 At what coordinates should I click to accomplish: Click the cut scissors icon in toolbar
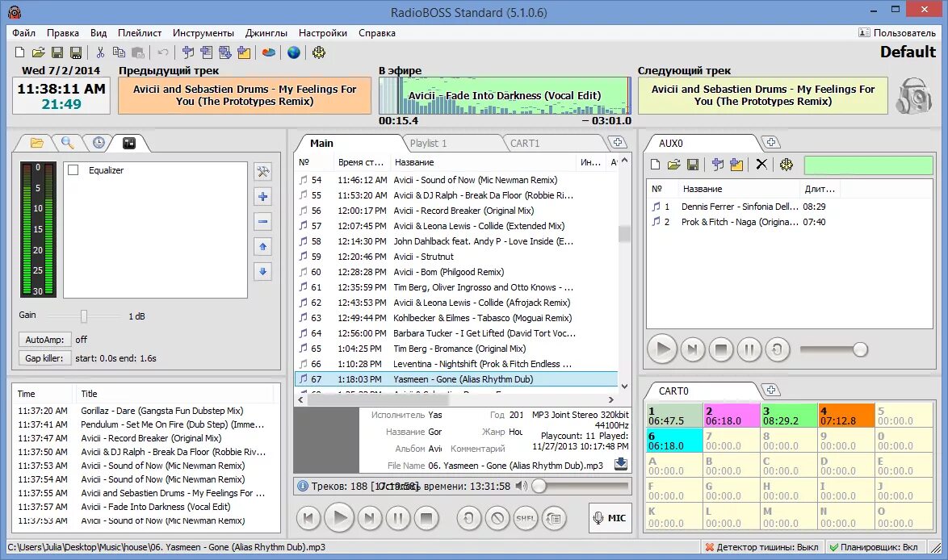(x=100, y=52)
